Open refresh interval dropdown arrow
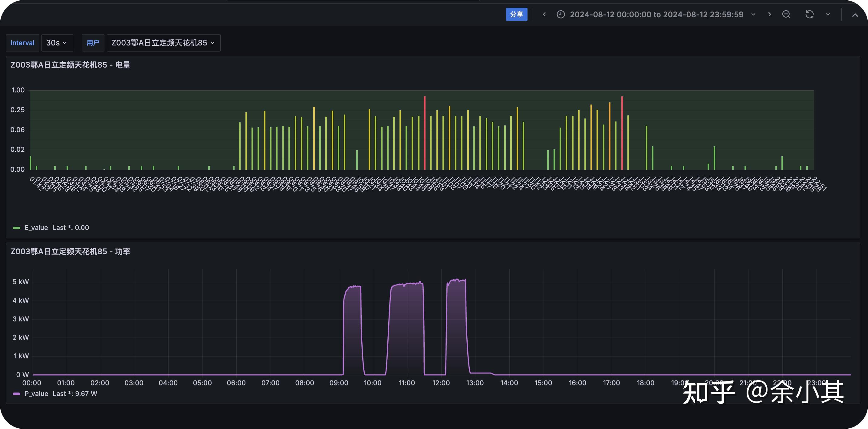This screenshot has width=868, height=429. tap(827, 15)
